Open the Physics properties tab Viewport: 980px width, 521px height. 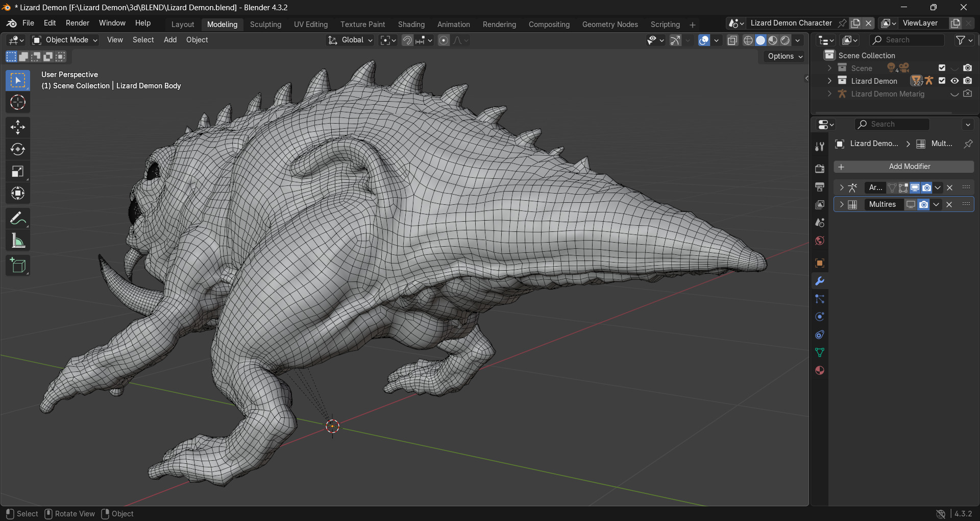click(820, 317)
